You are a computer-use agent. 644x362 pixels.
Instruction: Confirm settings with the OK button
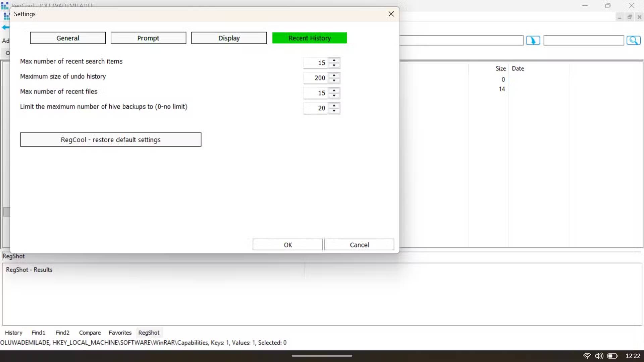tap(287, 244)
